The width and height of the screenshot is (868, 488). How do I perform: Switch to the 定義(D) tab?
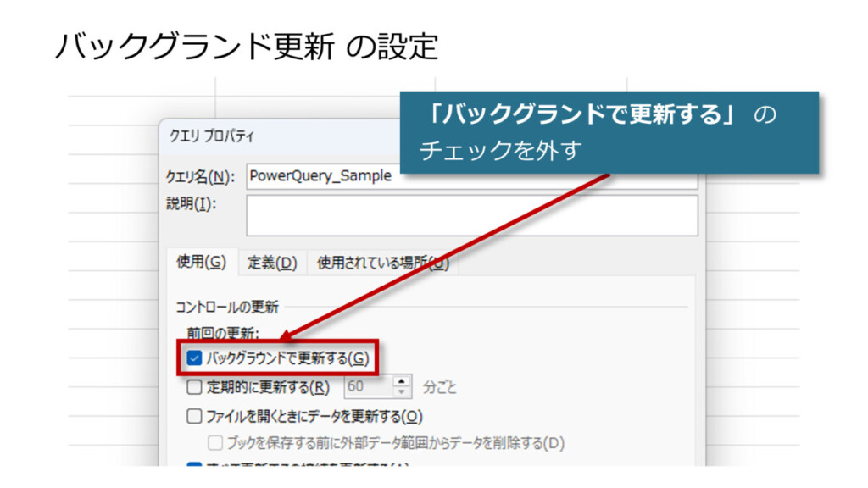[x=272, y=263]
